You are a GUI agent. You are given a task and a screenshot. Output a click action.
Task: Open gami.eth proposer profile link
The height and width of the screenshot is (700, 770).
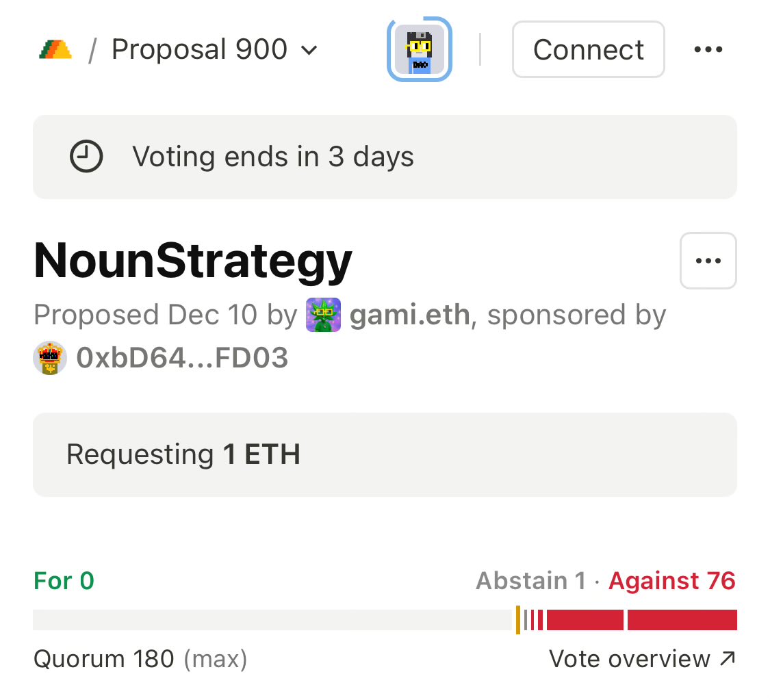[409, 315]
